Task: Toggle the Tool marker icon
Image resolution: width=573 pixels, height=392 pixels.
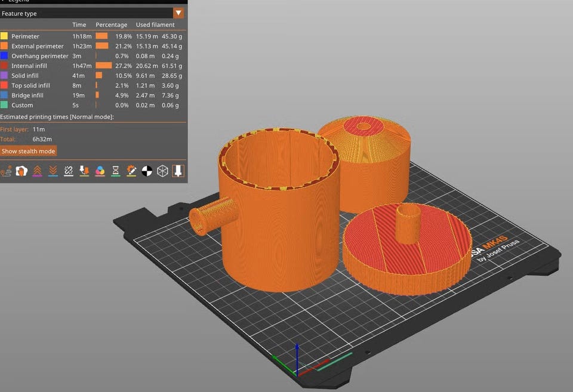Action: point(177,171)
